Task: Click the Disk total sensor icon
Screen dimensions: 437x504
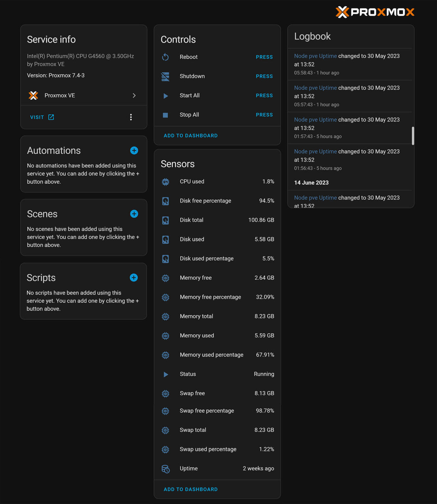Action: [x=166, y=220]
